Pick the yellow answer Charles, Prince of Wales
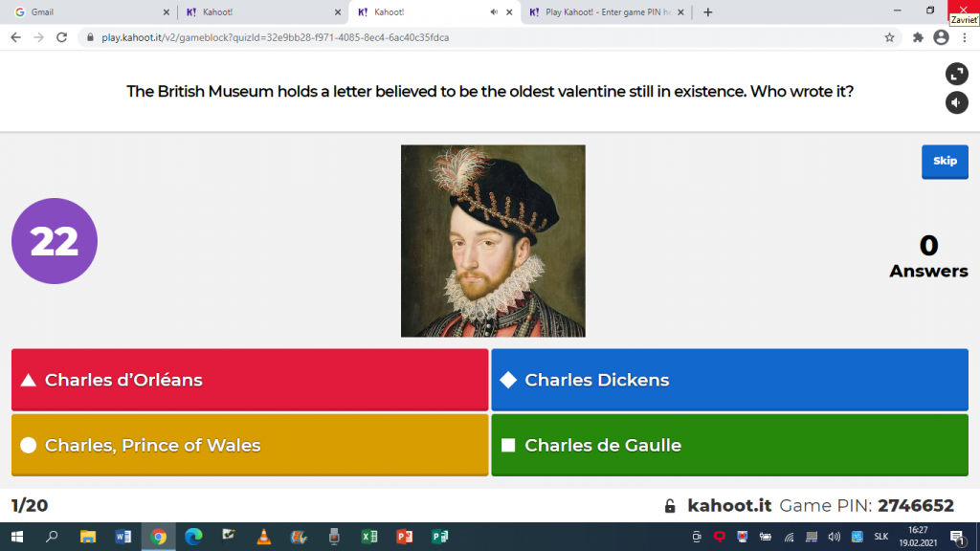This screenshot has width=980, height=551. tap(250, 445)
